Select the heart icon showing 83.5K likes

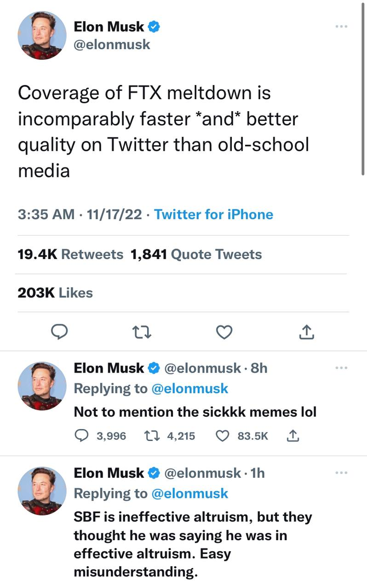tap(222, 435)
